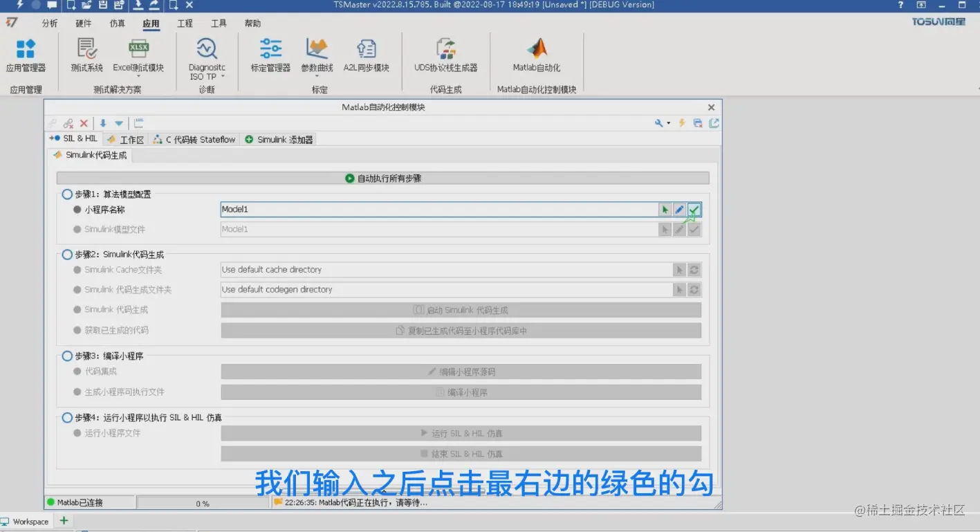The image size is (980, 532).
Task: Open the 工程 ribbon tab
Action: pos(185,24)
